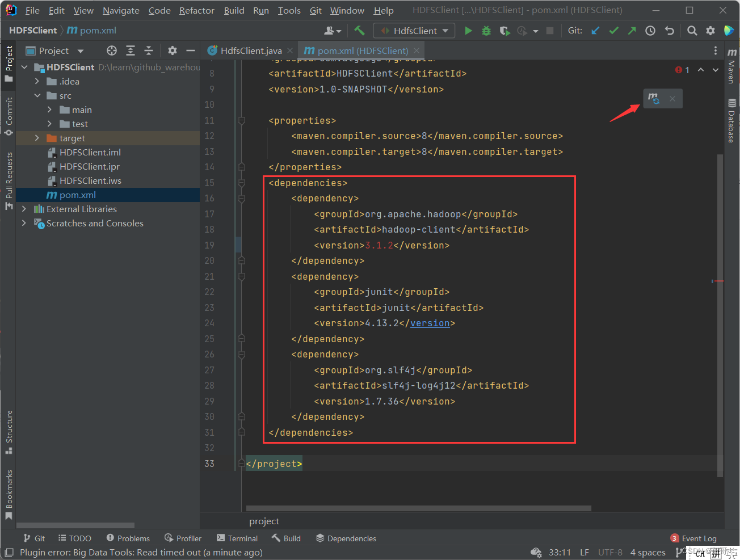This screenshot has height=560, width=740.
Task: Expand External Libraries node
Action: 24,209
